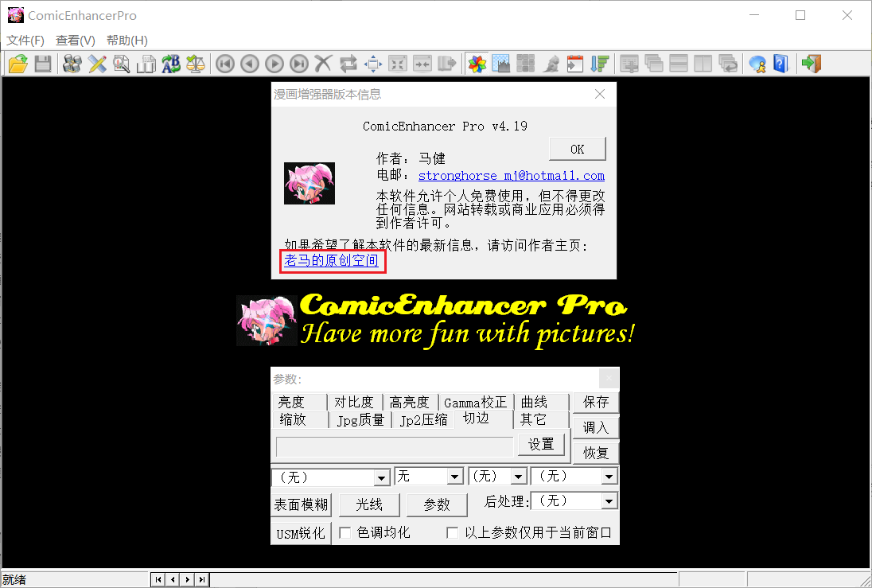Click the X delete icon in toolbar

(323, 64)
